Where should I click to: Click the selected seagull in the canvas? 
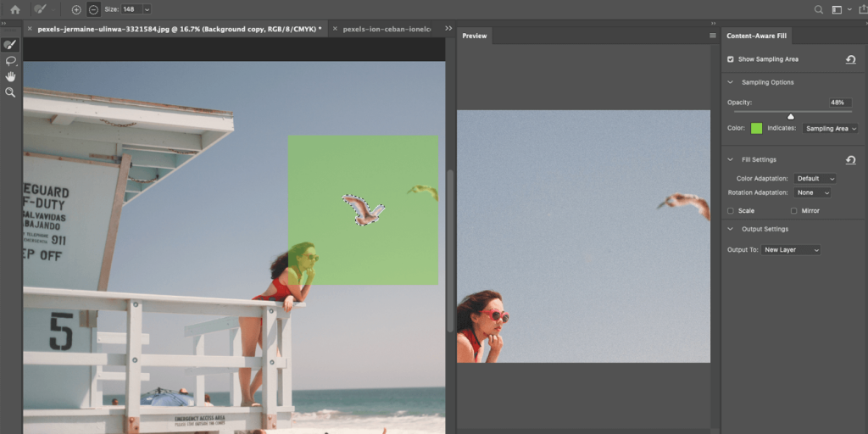(363, 210)
